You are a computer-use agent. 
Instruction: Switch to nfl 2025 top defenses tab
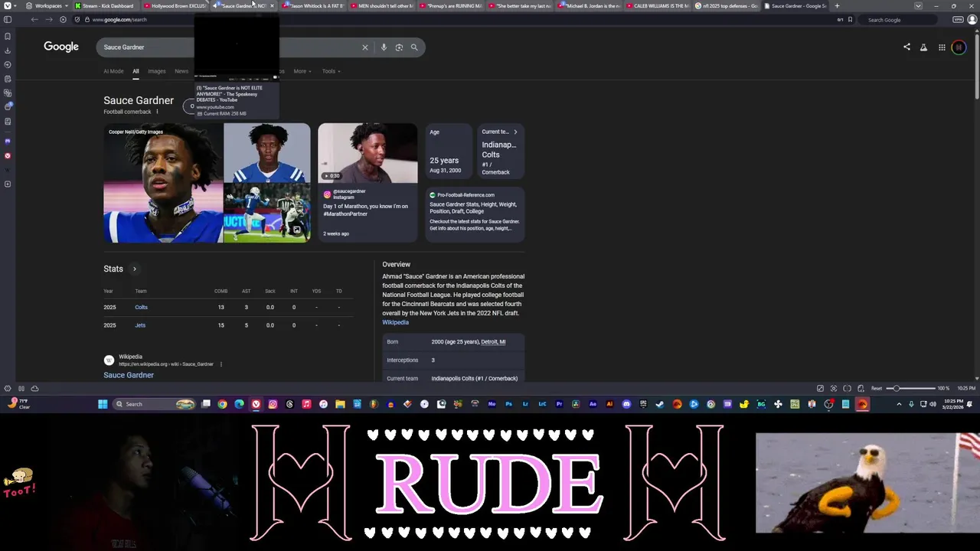(x=727, y=5)
